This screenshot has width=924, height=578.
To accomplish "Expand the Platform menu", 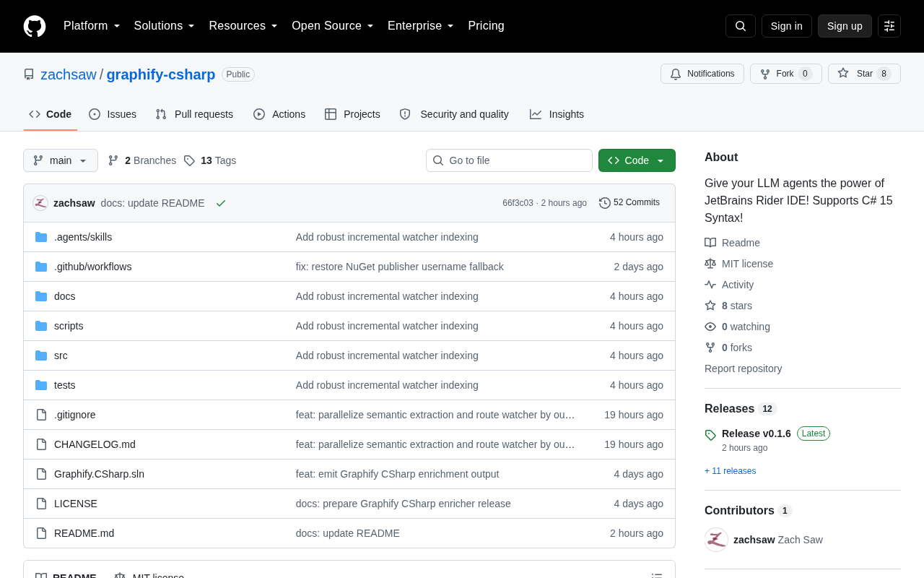I will tap(92, 26).
